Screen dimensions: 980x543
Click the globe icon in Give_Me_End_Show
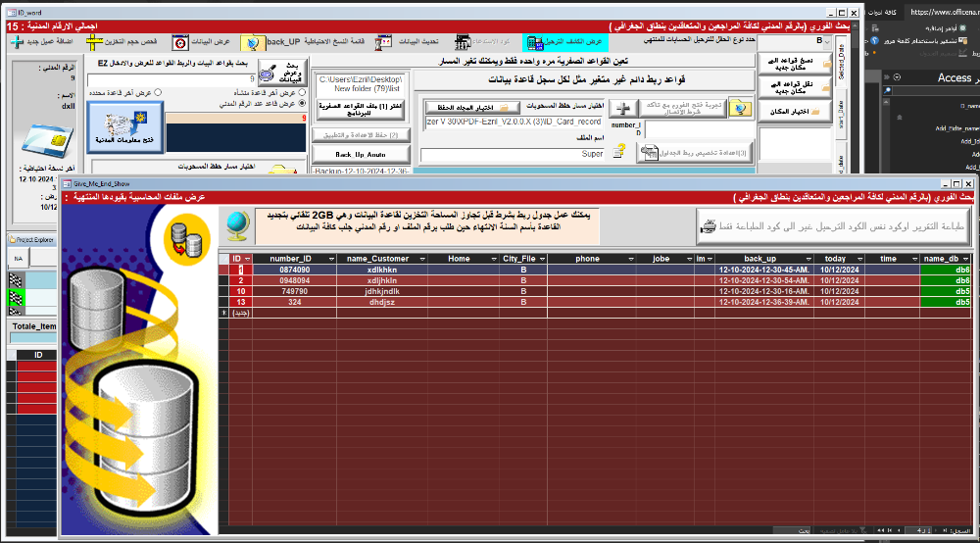click(x=238, y=226)
